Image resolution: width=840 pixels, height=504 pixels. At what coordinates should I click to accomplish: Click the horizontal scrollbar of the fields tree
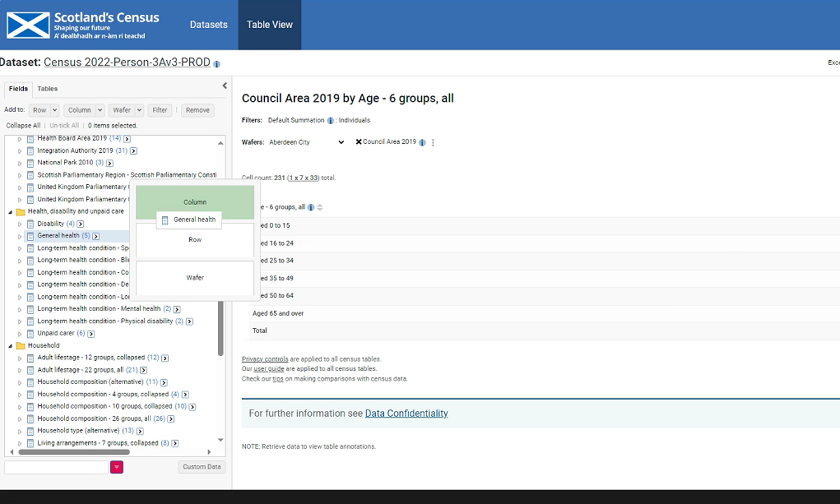[x=74, y=452]
